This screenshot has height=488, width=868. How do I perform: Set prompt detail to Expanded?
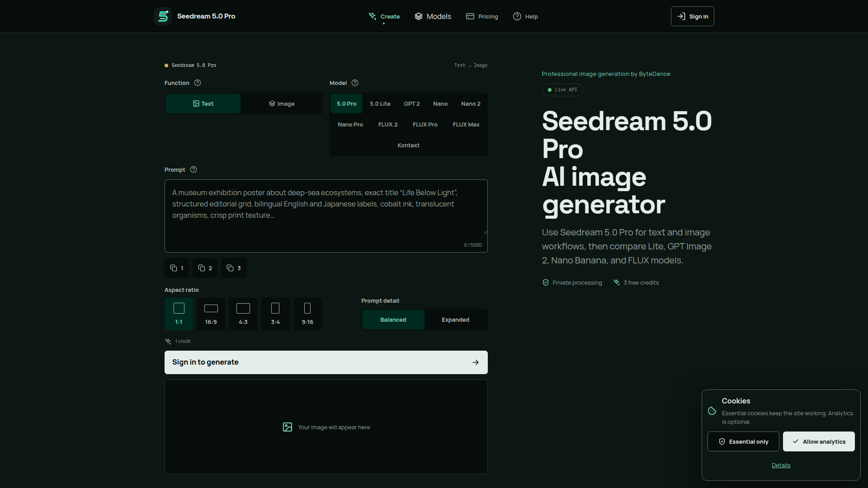pyautogui.click(x=456, y=319)
